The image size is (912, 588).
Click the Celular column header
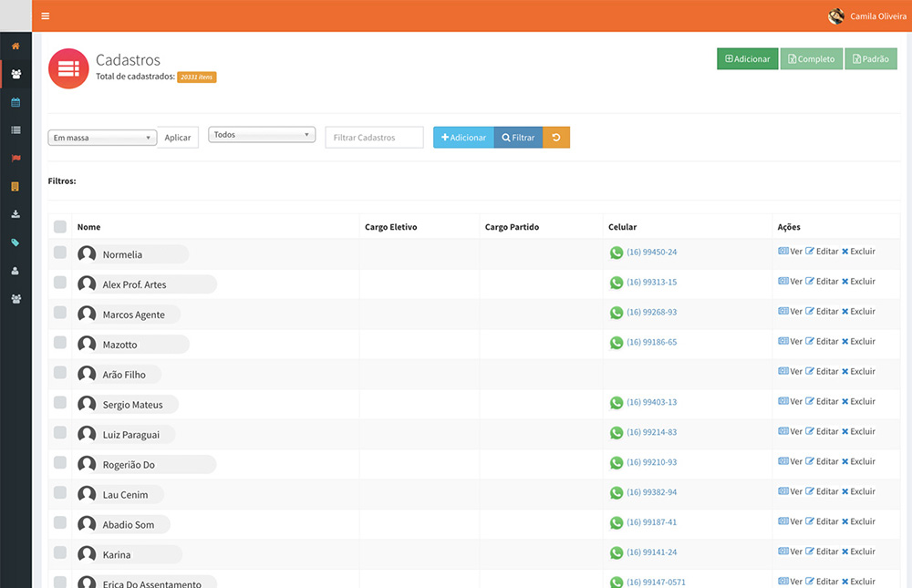(x=622, y=227)
